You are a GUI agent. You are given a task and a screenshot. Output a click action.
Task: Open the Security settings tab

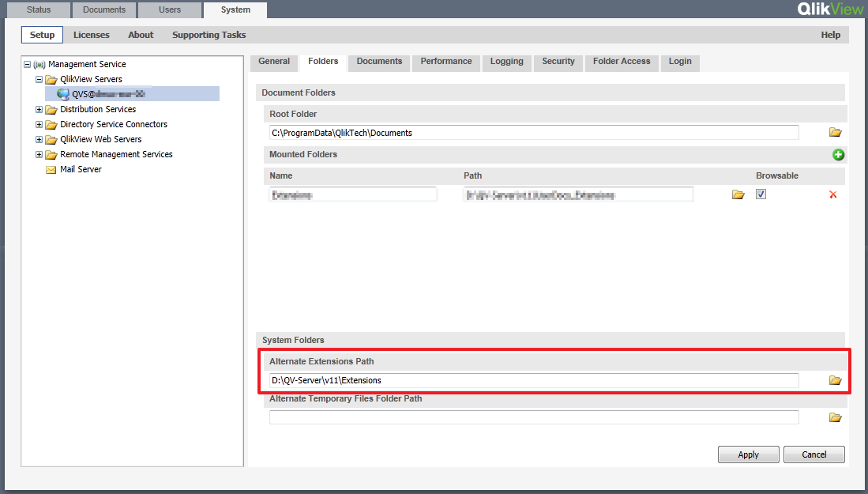[558, 62]
